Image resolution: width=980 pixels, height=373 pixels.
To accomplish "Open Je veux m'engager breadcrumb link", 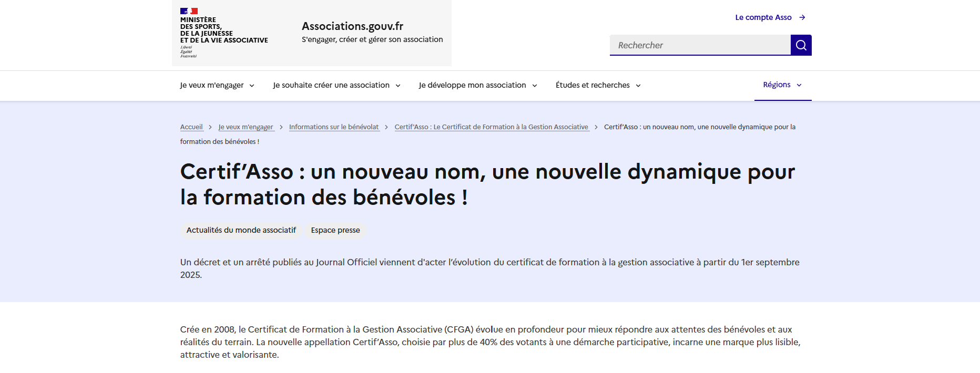I will click(x=246, y=127).
